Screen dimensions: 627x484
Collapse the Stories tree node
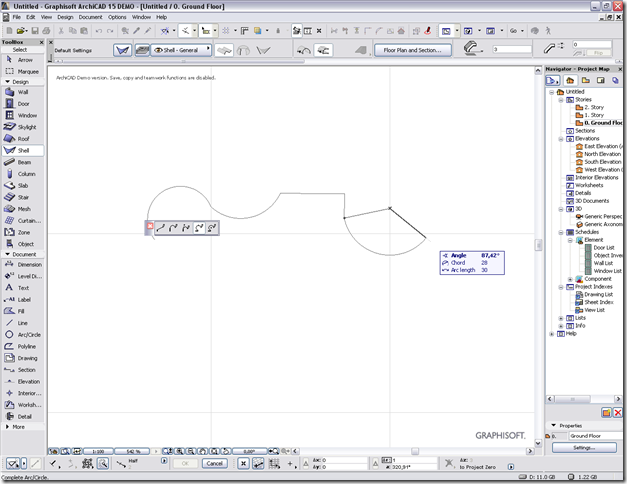point(561,100)
